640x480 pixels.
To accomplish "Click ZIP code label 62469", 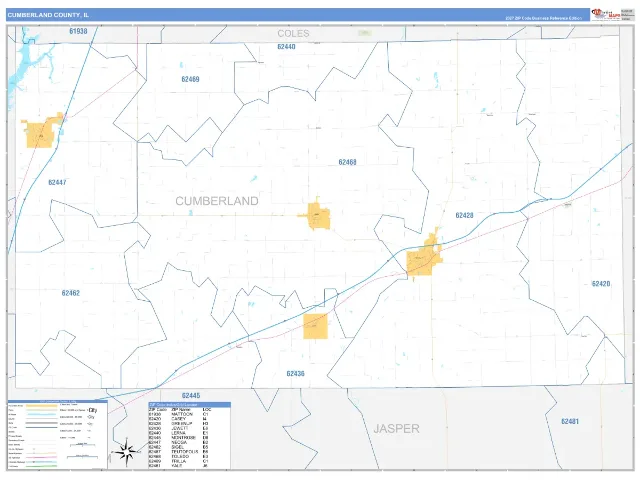I will coord(190,79).
